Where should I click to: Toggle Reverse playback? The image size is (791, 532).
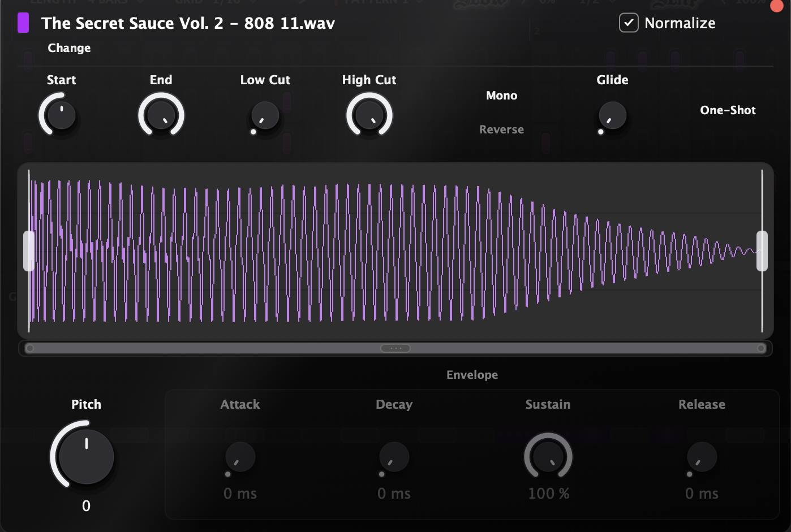coord(502,129)
